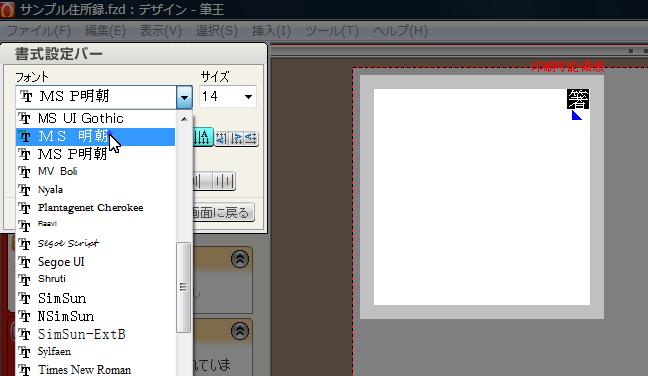Viewport: 648px width, 376px height.
Task: Click the scroll-up arrow of the font list
Action: tap(184, 119)
